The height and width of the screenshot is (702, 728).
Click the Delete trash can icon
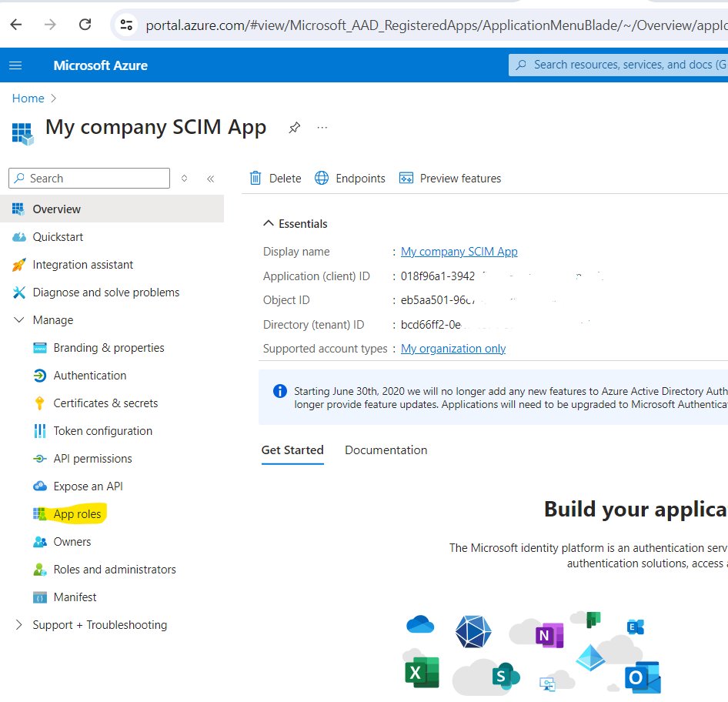[255, 179]
